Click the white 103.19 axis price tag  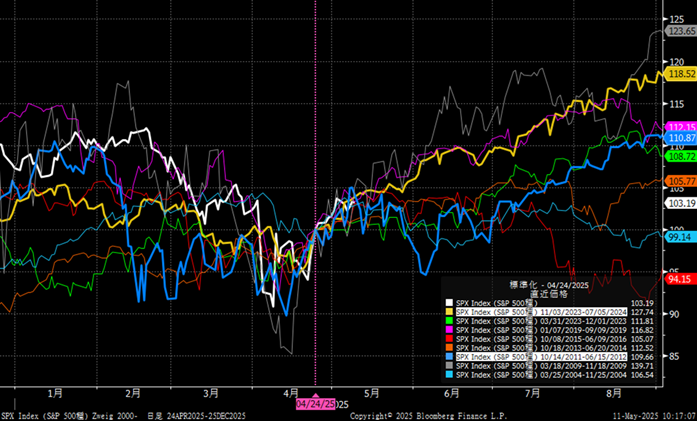(681, 203)
